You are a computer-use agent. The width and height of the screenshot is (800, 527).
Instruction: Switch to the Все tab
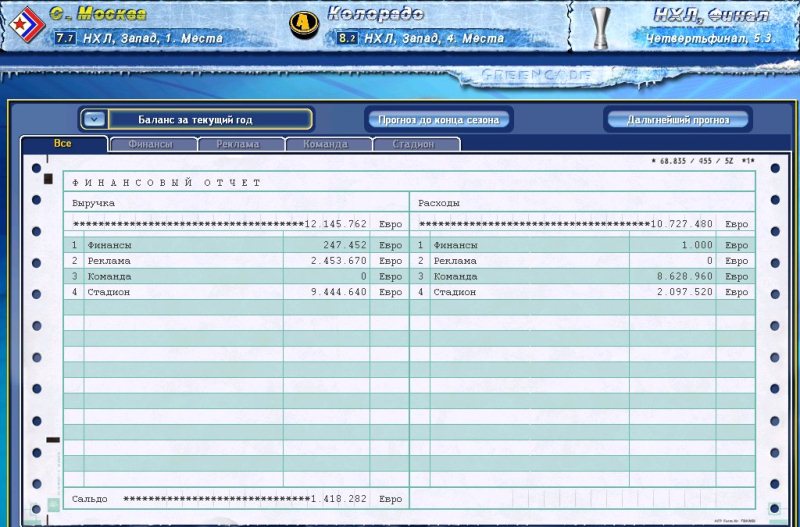[63, 144]
